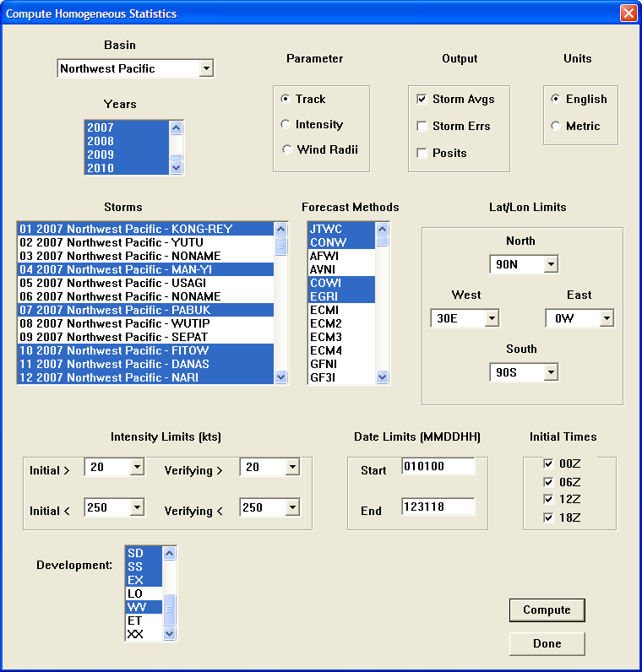The image size is (642, 672).
Task: Select storm 04 MAN-YI
Action: pos(146,269)
